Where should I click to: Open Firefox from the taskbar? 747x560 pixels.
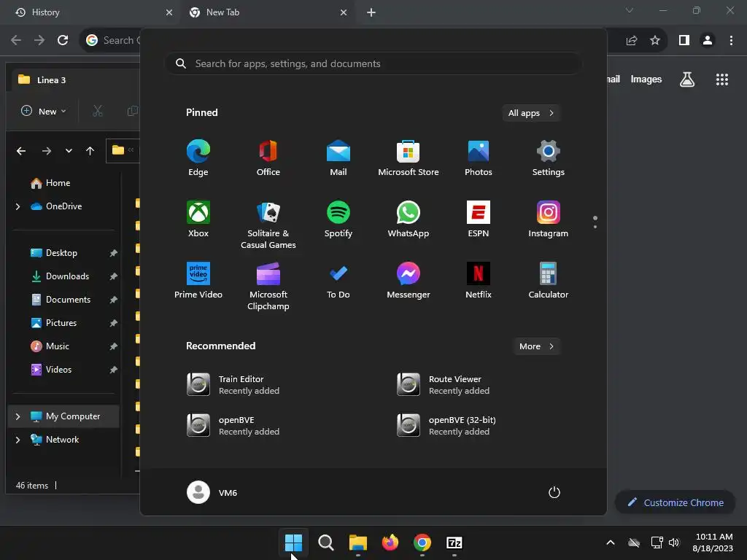click(390, 542)
